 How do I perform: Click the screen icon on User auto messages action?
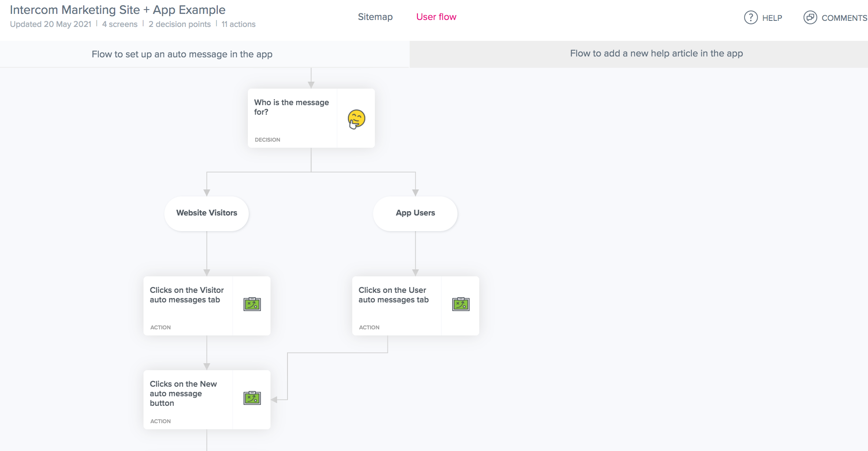[x=461, y=304]
